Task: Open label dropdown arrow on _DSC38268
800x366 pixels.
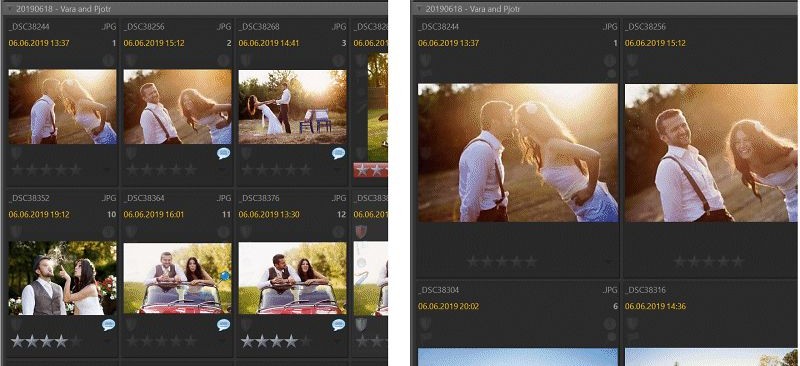Action: tap(337, 169)
